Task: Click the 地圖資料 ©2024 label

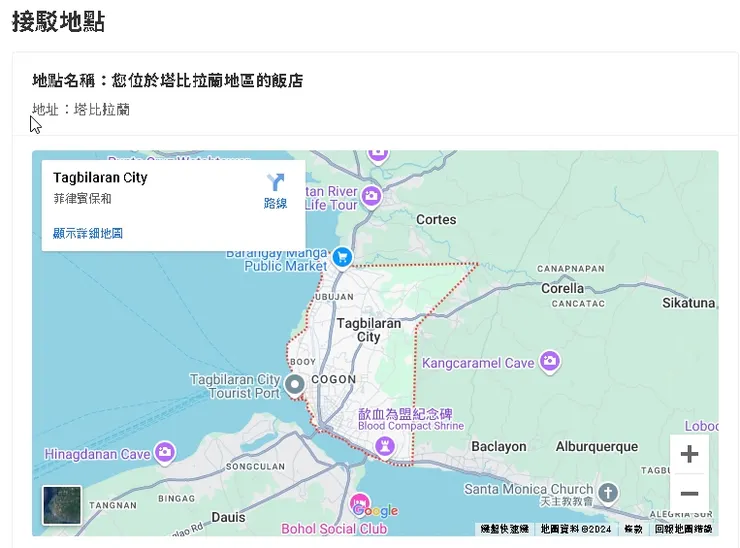Action: 576,529
